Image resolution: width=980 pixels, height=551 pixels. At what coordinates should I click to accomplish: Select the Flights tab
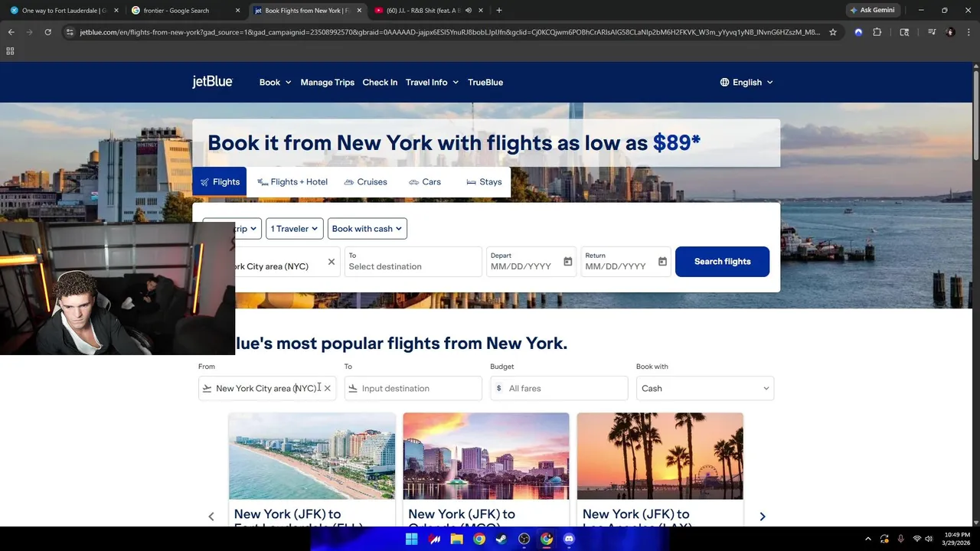[220, 182]
